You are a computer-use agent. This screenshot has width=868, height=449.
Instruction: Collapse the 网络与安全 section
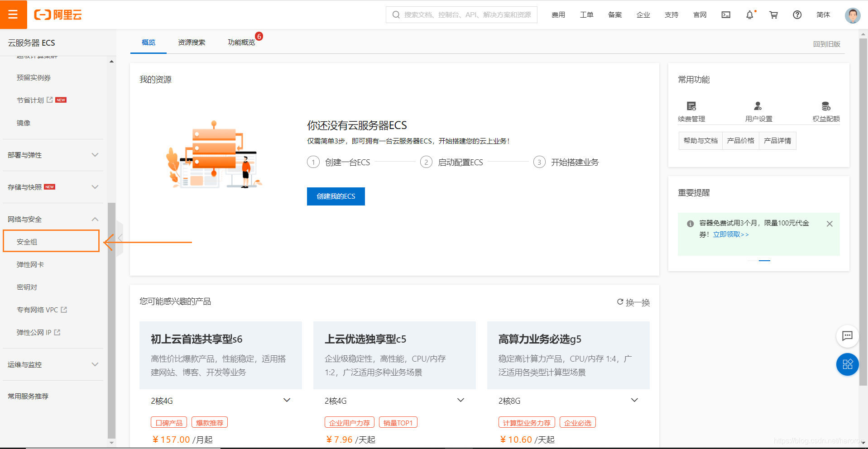pyautogui.click(x=53, y=219)
